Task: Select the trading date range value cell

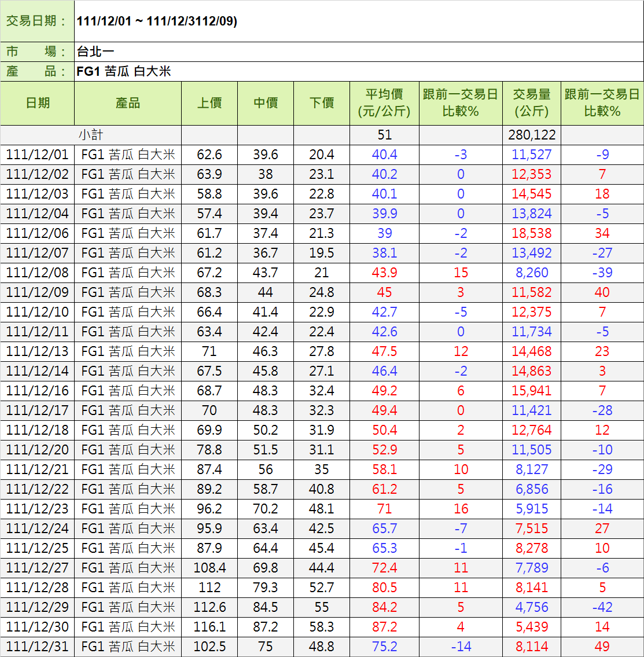Action: (x=359, y=21)
